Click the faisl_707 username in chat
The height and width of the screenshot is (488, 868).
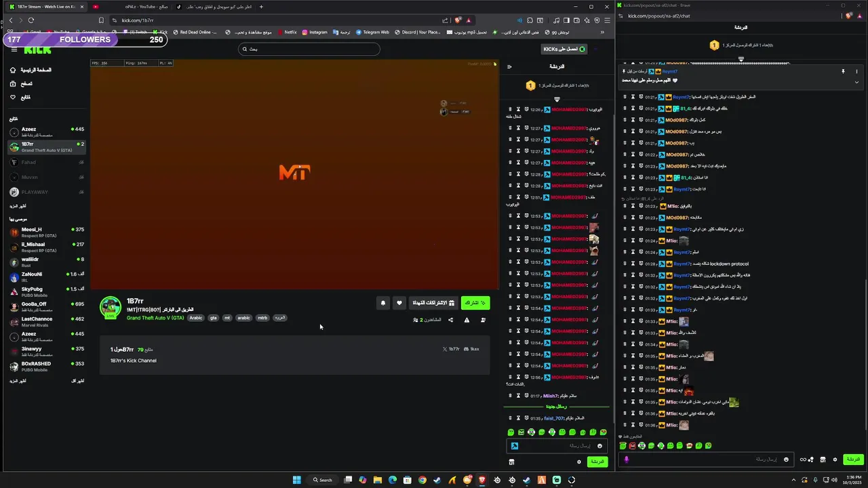click(x=553, y=418)
